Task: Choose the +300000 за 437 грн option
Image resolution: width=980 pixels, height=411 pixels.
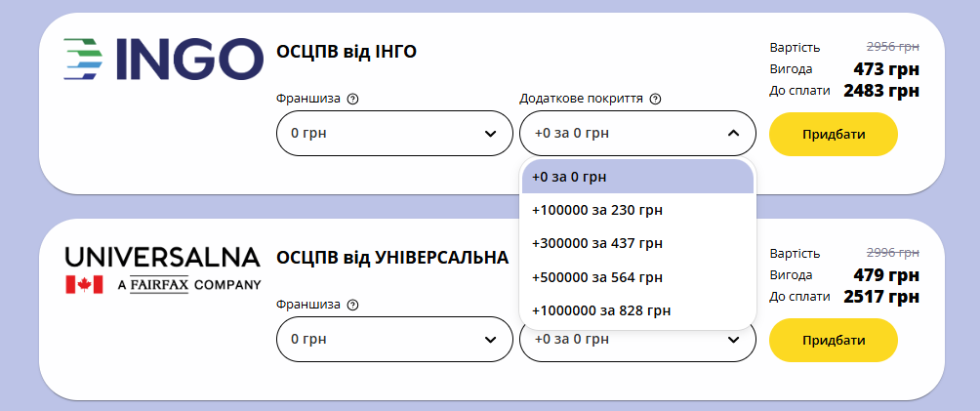Action: click(637, 243)
